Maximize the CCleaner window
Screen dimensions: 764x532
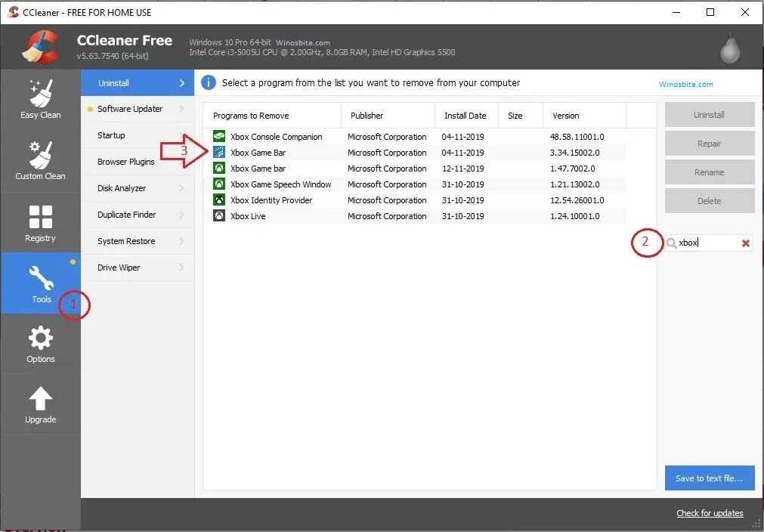tap(710, 12)
